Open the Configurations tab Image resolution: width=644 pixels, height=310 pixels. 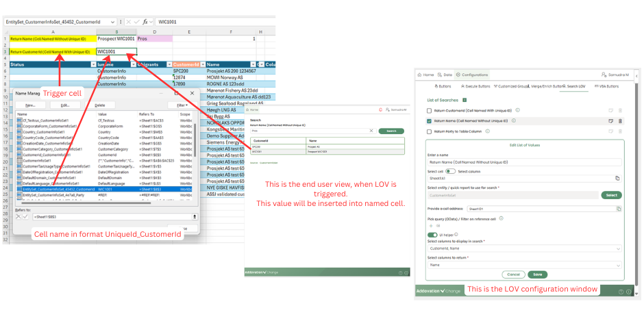pos(471,75)
